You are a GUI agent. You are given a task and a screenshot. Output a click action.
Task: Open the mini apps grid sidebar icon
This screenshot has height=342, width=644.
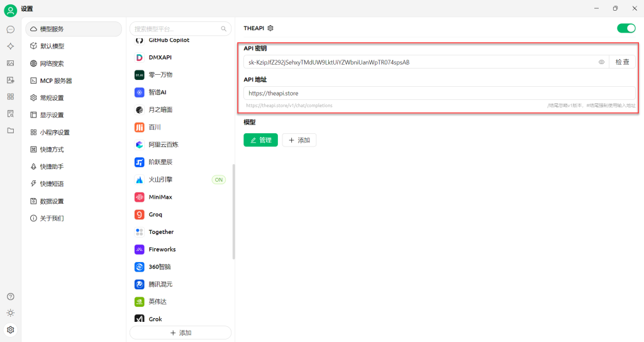pyautogui.click(x=11, y=96)
